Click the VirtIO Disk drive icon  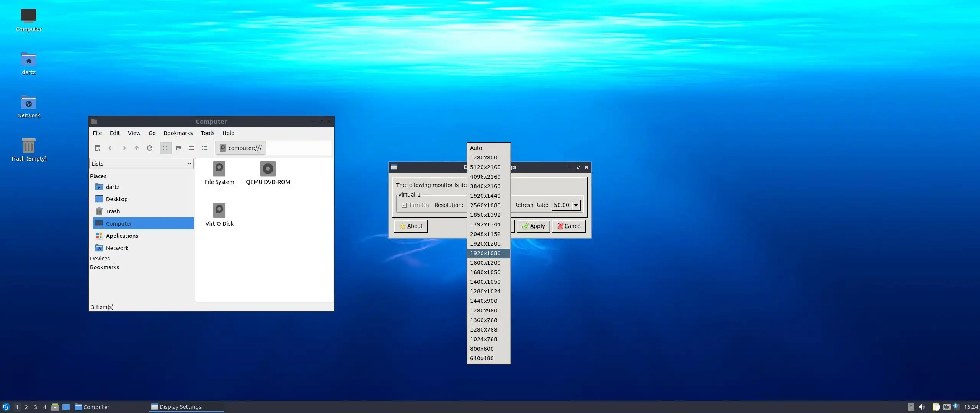(219, 211)
